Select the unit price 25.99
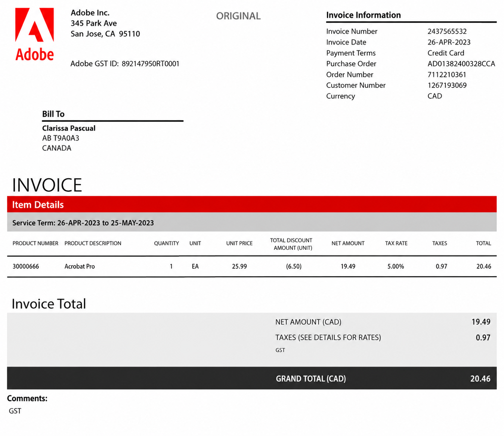 [239, 267]
